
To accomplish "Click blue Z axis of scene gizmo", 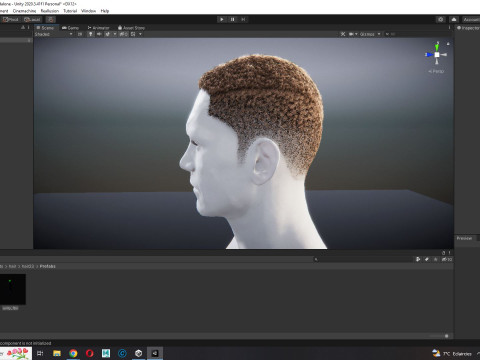I will tap(429, 54).
